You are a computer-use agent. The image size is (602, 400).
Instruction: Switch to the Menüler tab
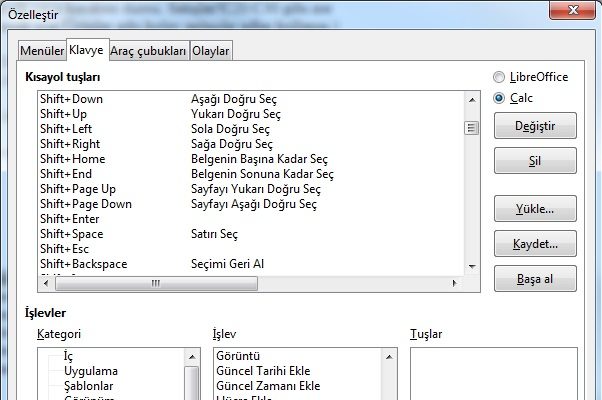[42, 50]
